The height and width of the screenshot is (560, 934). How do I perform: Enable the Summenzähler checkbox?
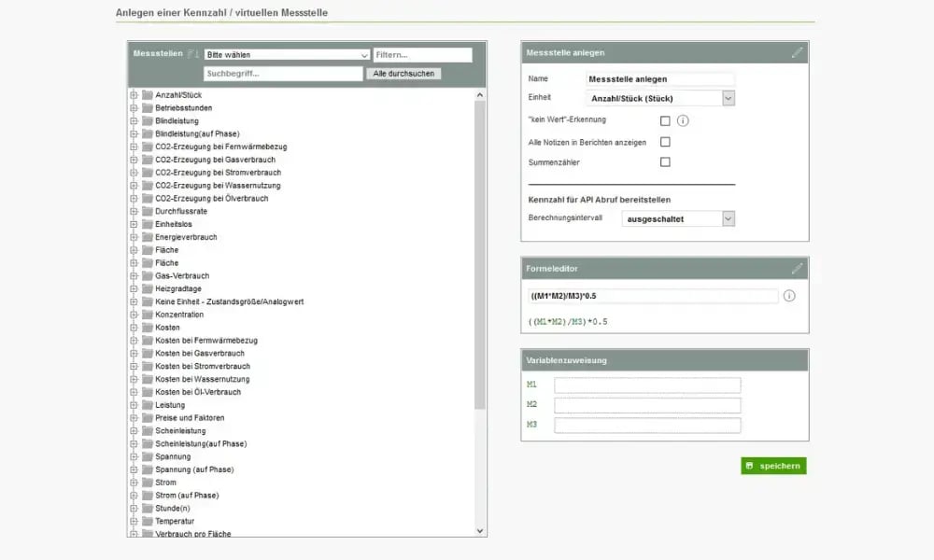coord(666,161)
